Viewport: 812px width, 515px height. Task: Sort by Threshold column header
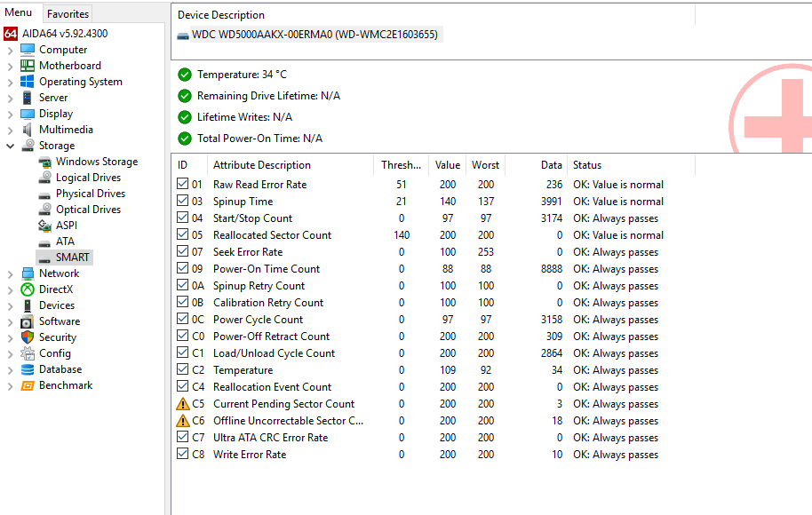[x=402, y=165]
